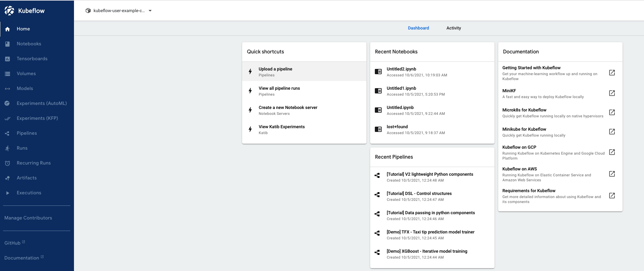Click the Models sidebar icon
Screen dimensions: 644x271
coord(7,88)
